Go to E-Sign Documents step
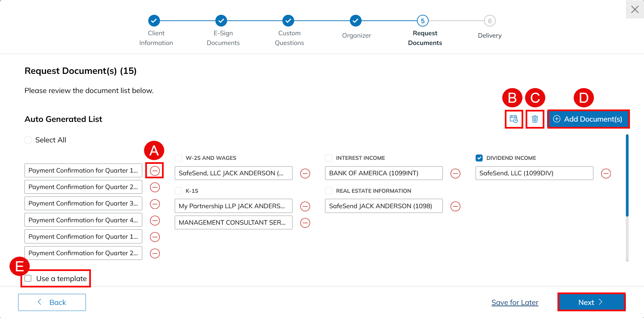Viewport: 644px width, 318px height. tap(221, 21)
